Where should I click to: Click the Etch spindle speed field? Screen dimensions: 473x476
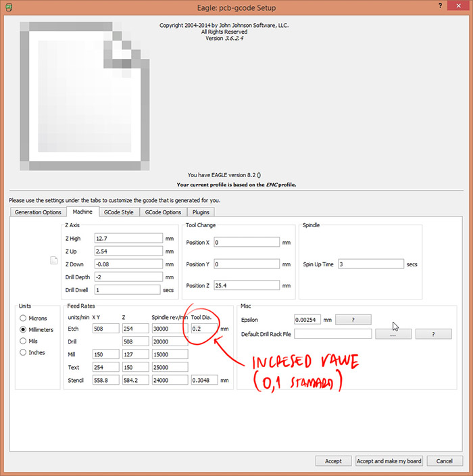170,329
